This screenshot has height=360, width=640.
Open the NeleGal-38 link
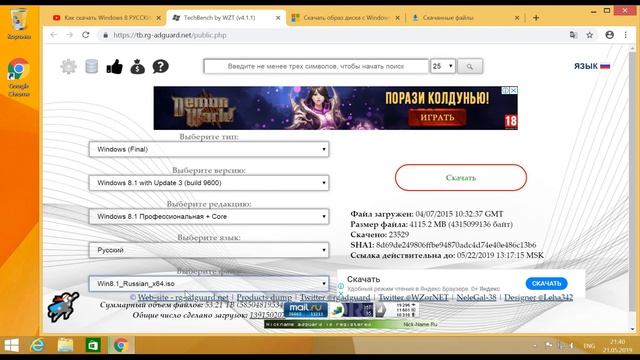coord(476,297)
